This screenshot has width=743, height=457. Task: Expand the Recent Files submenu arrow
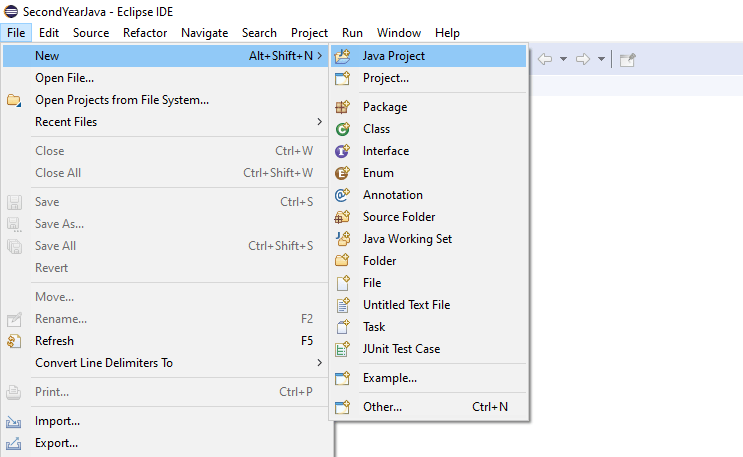point(320,122)
